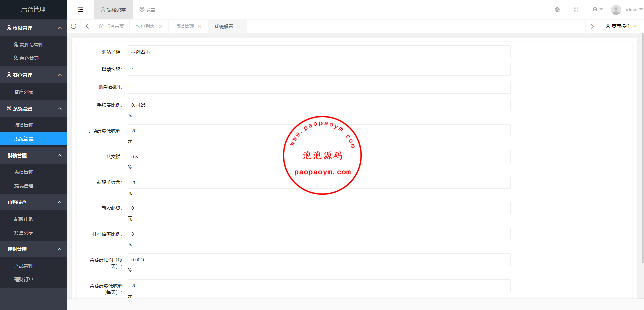
Task: Click the admin avatar icon
Action: pos(616,10)
